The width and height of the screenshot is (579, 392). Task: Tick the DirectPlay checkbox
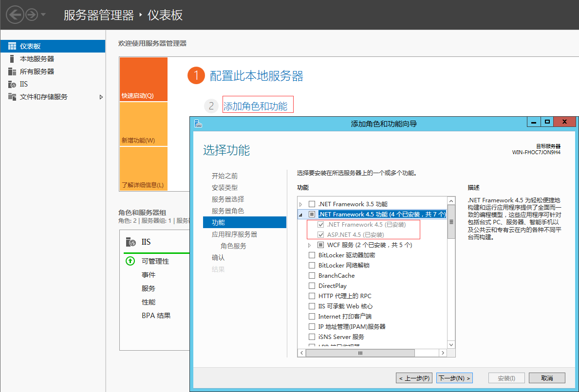pyautogui.click(x=312, y=286)
